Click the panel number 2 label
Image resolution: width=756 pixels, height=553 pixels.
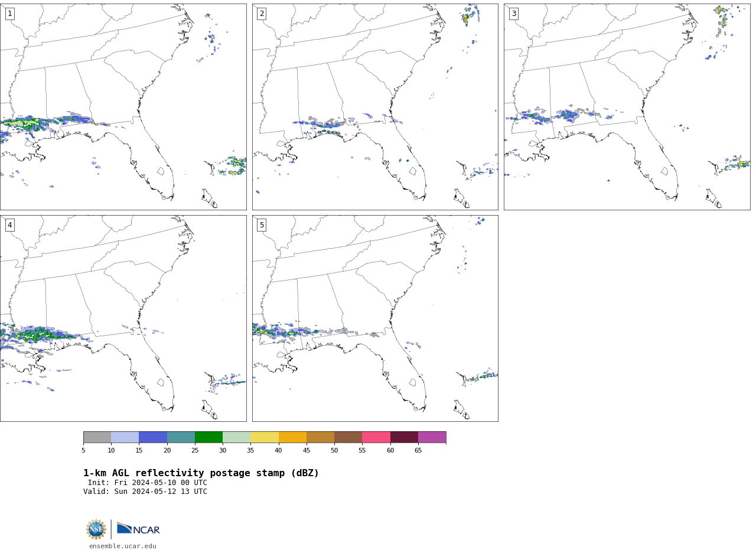262,14
